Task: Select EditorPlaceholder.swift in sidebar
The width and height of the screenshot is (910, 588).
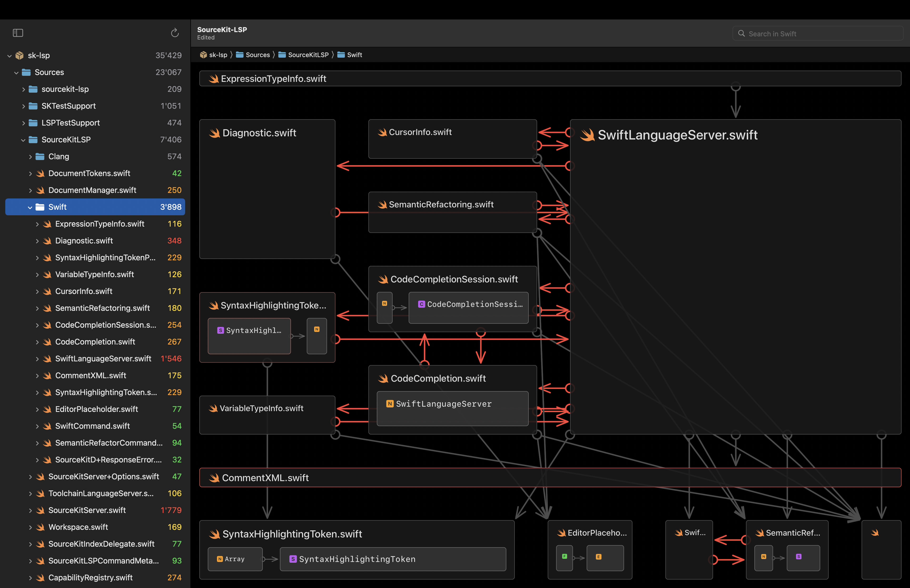Action: [95, 409]
